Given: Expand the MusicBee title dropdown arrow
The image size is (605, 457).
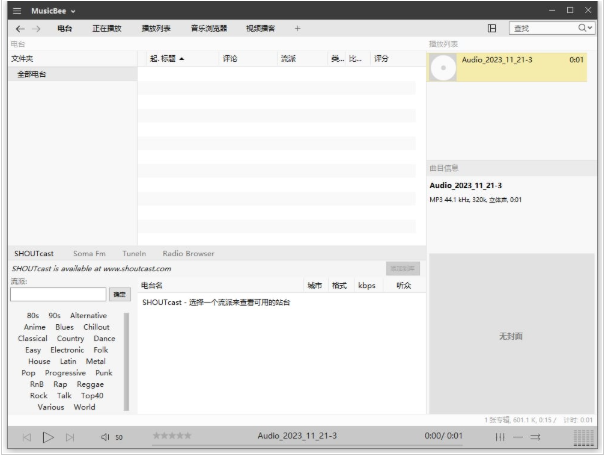Looking at the screenshot, I should click(x=73, y=10).
